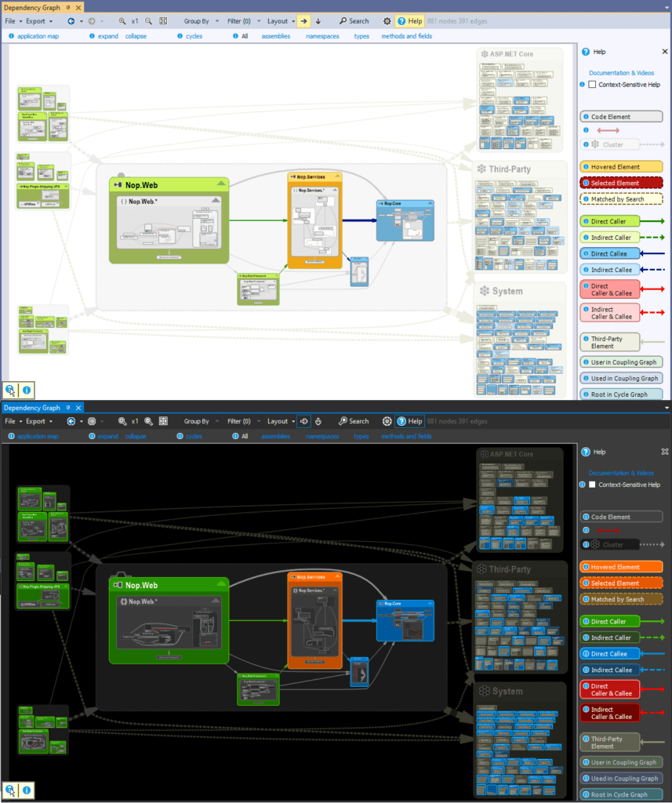Click the zoom in magnifier in the light-theme toolbar
This screenshot has width=672, height=803.
pyautogui.click(x=122, y=21)
